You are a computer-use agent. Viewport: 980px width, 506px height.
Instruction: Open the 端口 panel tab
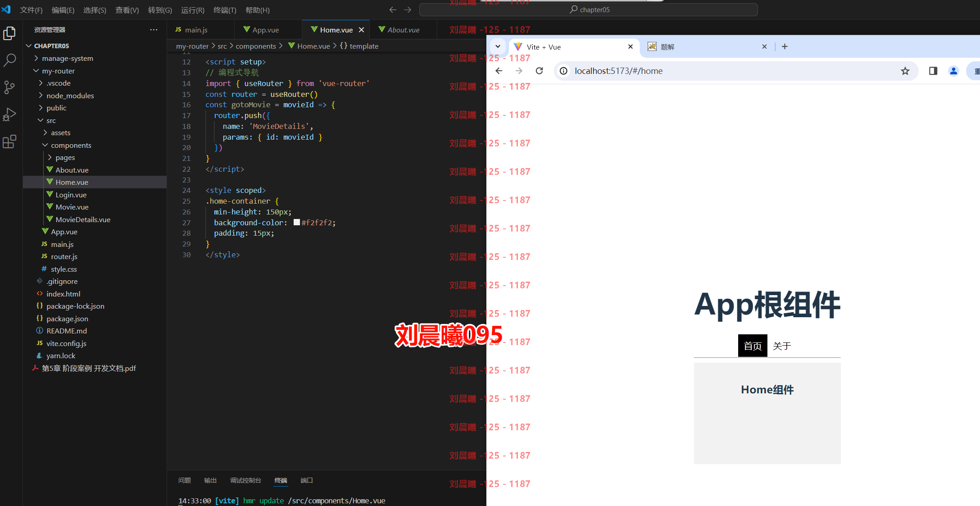tap(307, 480)
